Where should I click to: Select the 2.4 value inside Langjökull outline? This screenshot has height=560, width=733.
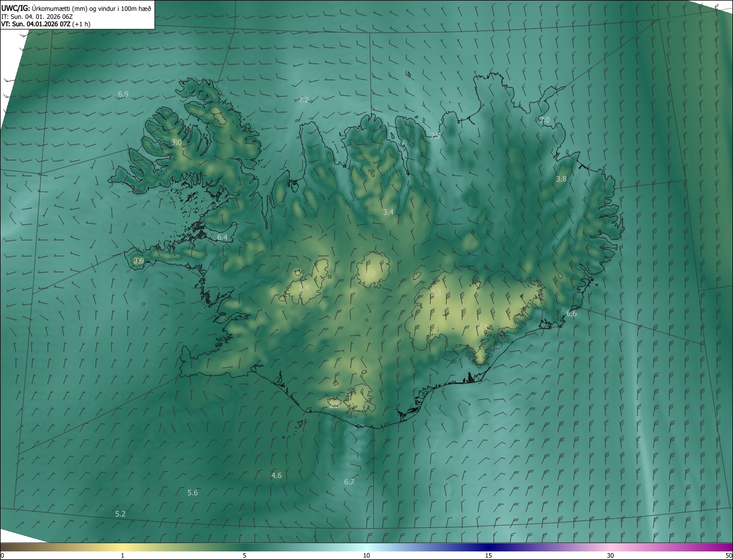coord(304,287)
